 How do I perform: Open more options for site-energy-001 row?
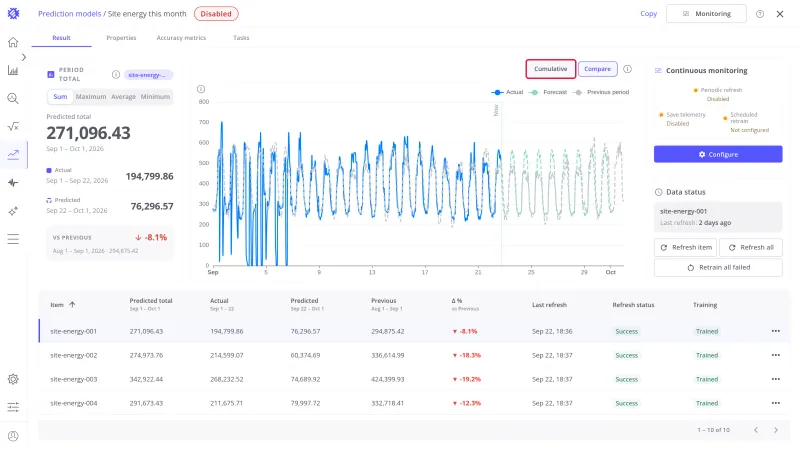click(x=776, y=331)
